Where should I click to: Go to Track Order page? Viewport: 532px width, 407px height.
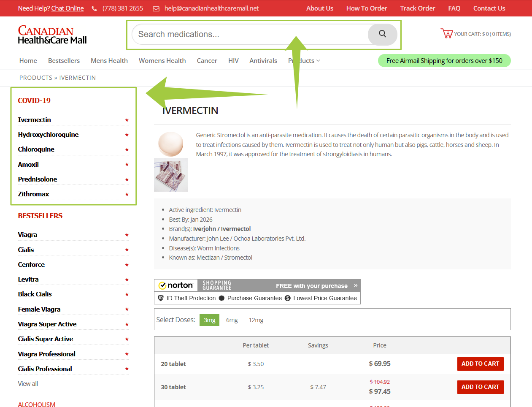(418, 8)
